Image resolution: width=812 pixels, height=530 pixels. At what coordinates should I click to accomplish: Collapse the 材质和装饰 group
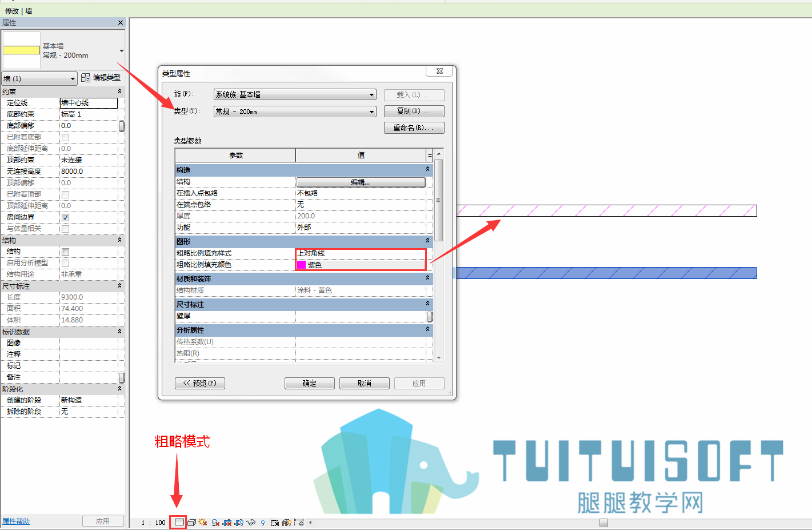tap(427, 278)
